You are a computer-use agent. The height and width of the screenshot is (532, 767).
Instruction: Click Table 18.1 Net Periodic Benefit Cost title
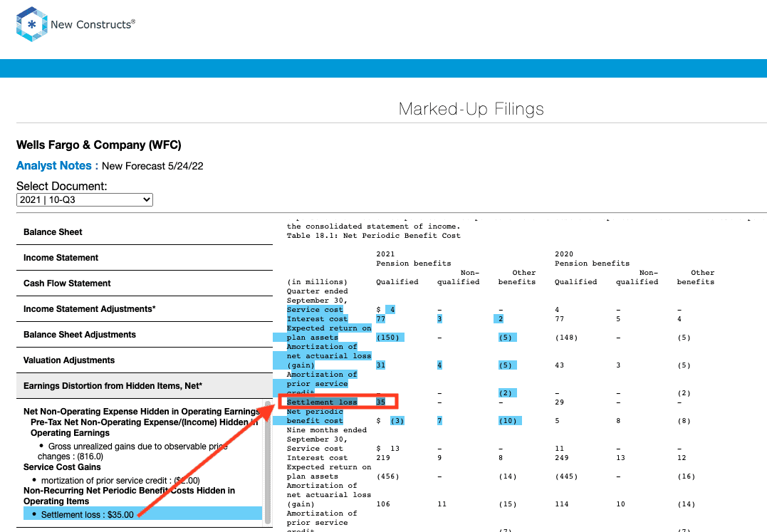pyautogui.click(x=373, y=236)
